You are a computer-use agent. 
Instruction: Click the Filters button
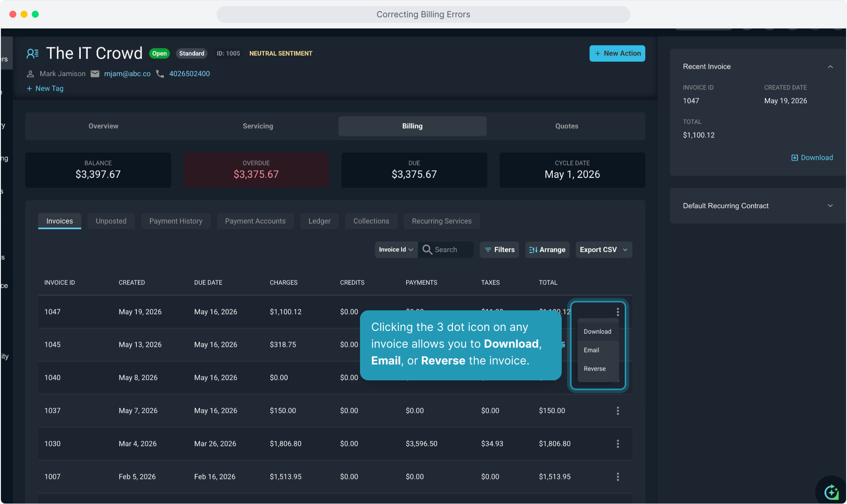coord(500,250)
